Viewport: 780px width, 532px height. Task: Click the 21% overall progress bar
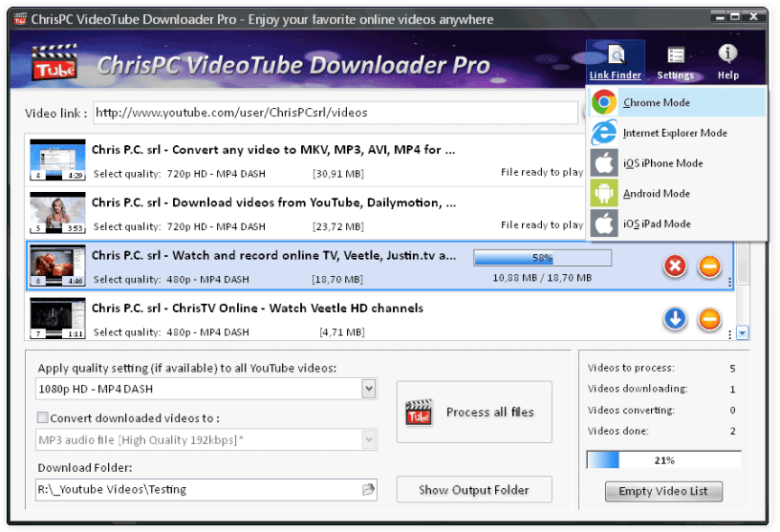664,460
